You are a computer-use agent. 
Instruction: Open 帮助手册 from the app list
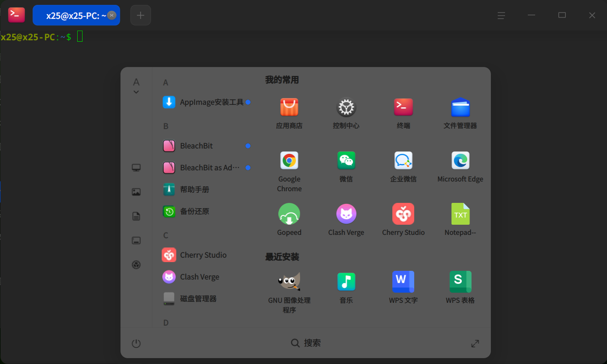pos(206,189)
